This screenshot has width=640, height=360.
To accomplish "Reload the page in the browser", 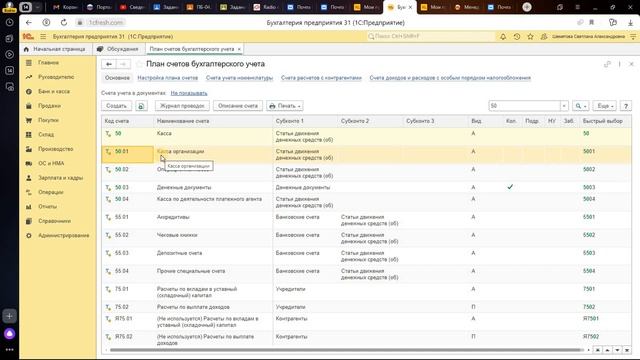I will [64, 22].
